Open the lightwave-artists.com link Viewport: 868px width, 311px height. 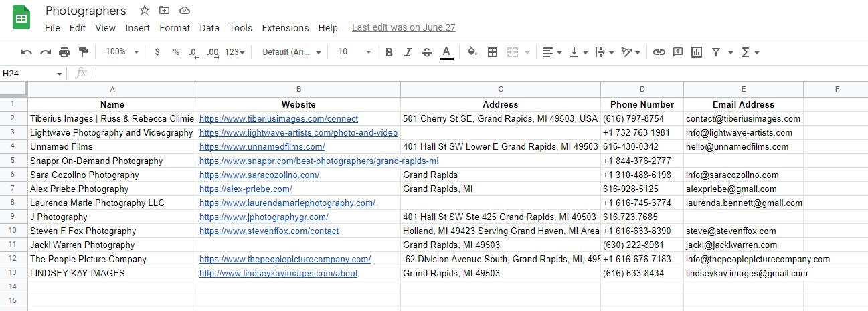click(x=298, y=132)
